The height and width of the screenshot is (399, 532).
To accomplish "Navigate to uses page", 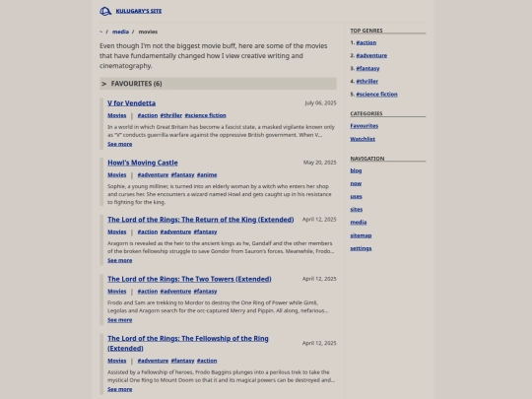I will click(x=356, y=196).
